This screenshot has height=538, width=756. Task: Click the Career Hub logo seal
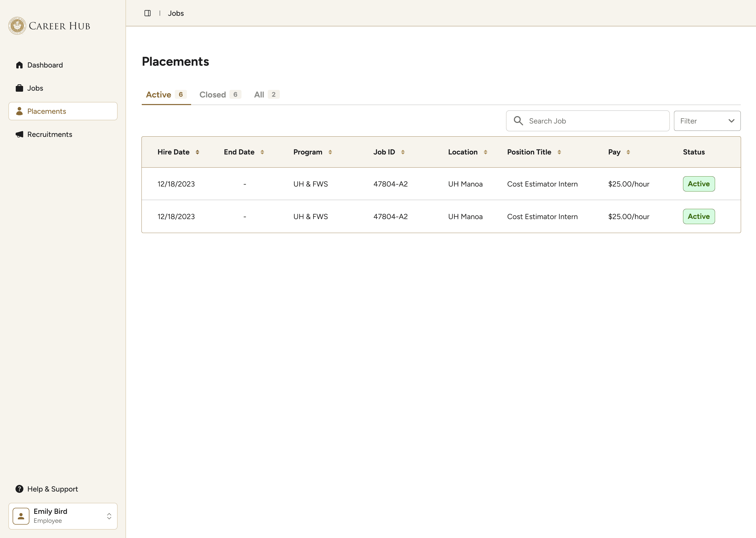coord(17,26)
